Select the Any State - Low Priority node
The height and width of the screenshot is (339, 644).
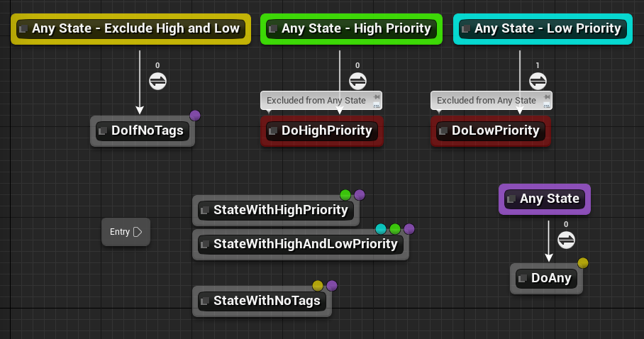click(x=543, y=29)
